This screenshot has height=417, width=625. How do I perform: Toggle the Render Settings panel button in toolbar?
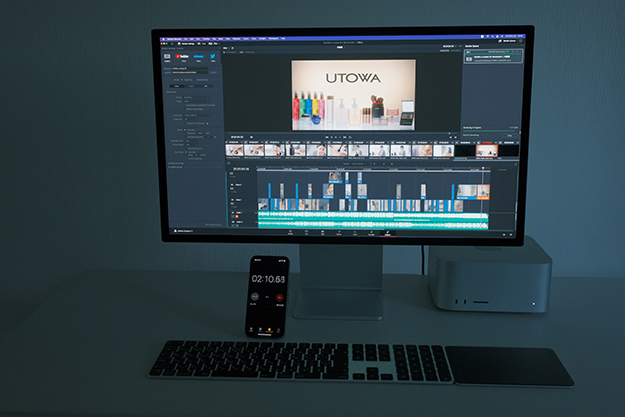tap(186, 44)
